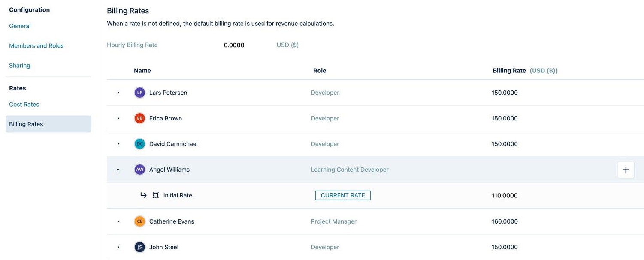This screenshot has width=644, height=260.
Task: Edit the default hourly billing rate value
Action: [x=234, y=44]
